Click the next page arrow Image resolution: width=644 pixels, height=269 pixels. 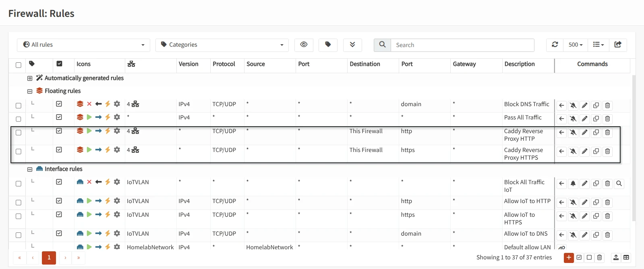(65, 258)
